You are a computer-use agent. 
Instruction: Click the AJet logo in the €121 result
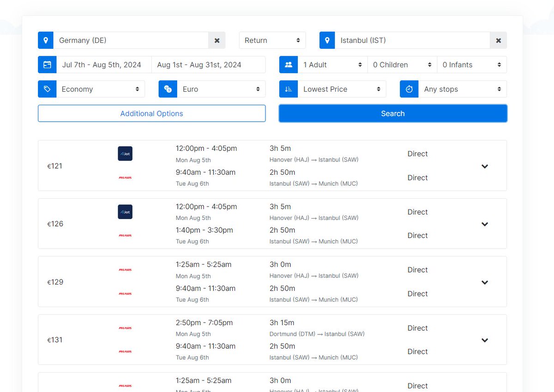pos(125,154)
